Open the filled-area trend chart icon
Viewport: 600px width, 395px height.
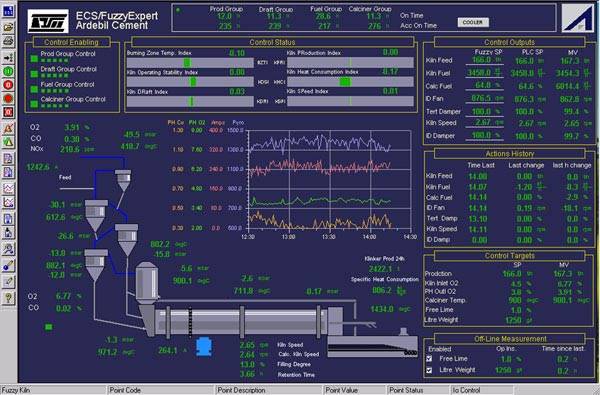(8, 202)
